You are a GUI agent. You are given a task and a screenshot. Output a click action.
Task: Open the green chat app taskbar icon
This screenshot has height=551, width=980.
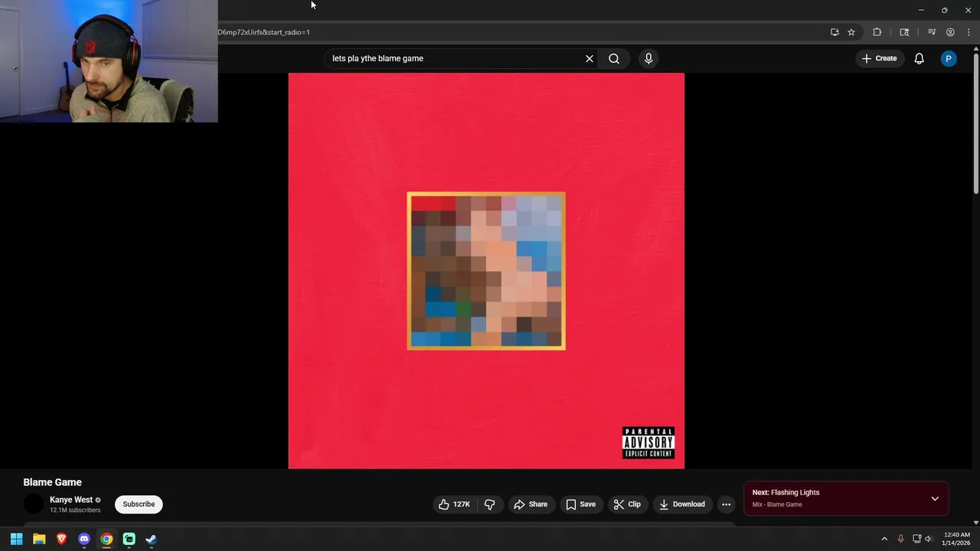click(129, 539)
